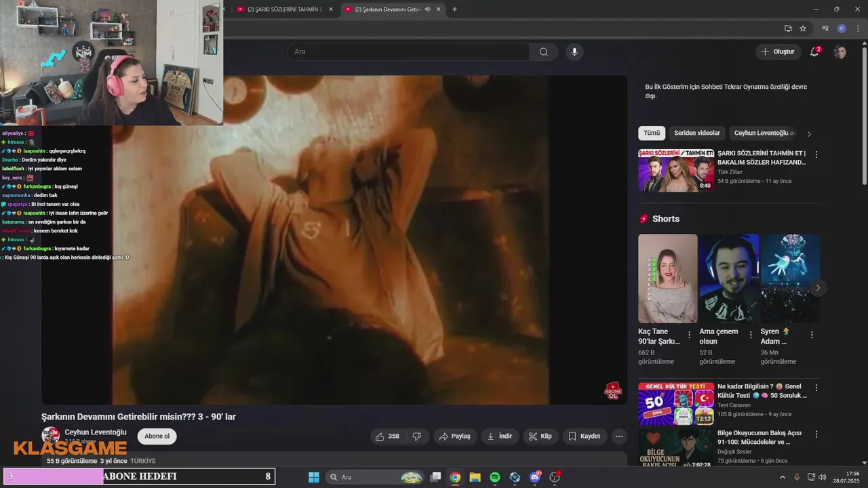Open Kaç Tane 90'lar Şarkı short thumbnail
The height and width of the screenshot is (488, 868).
[667, 279]
